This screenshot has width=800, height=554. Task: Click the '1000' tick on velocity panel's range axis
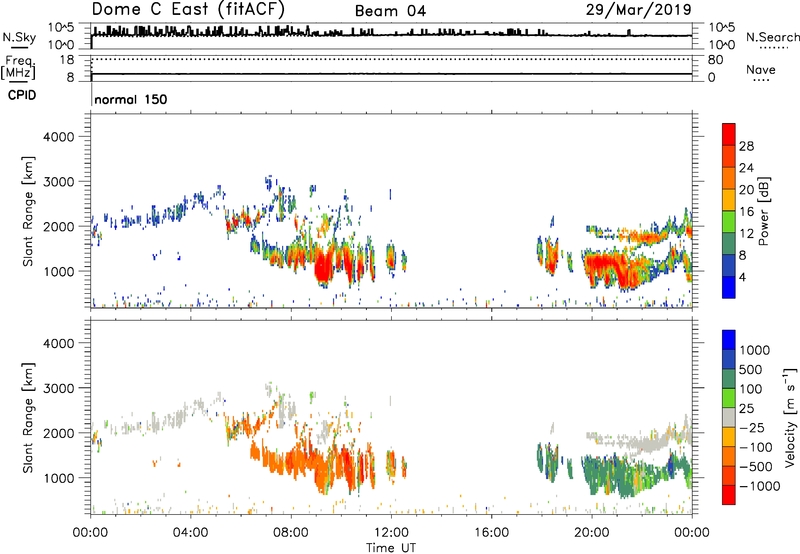pyautogui.click(x=59, y=478)
